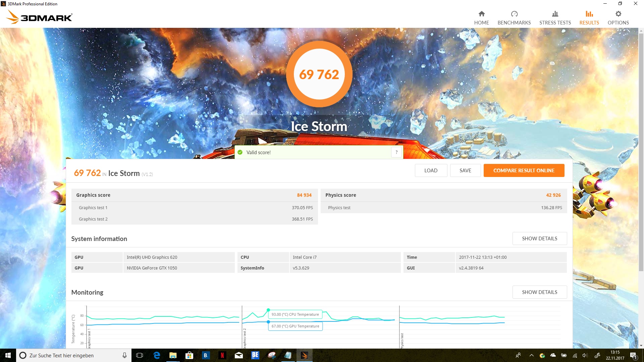The image size is (644, 362).
Task: Expand hidden system tray icons chevron
Action: click(531, 355)
